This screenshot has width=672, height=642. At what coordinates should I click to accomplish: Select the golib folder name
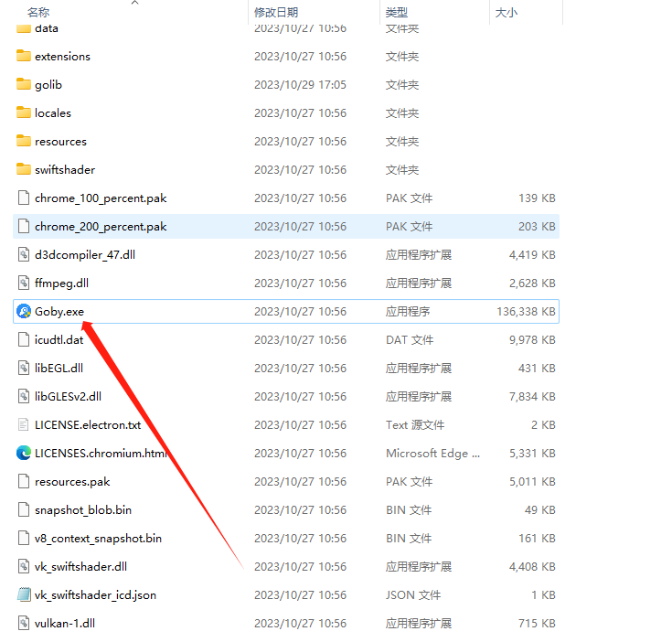pos(48,85)
